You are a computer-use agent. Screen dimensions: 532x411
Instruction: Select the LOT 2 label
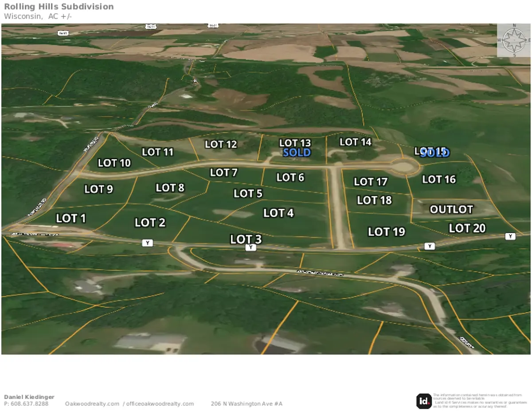pos(150,223)
